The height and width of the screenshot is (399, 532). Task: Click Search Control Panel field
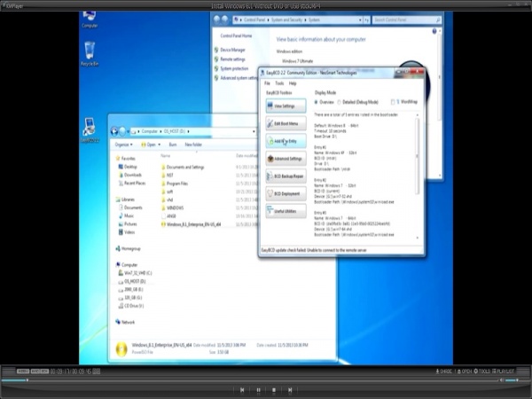406,20
